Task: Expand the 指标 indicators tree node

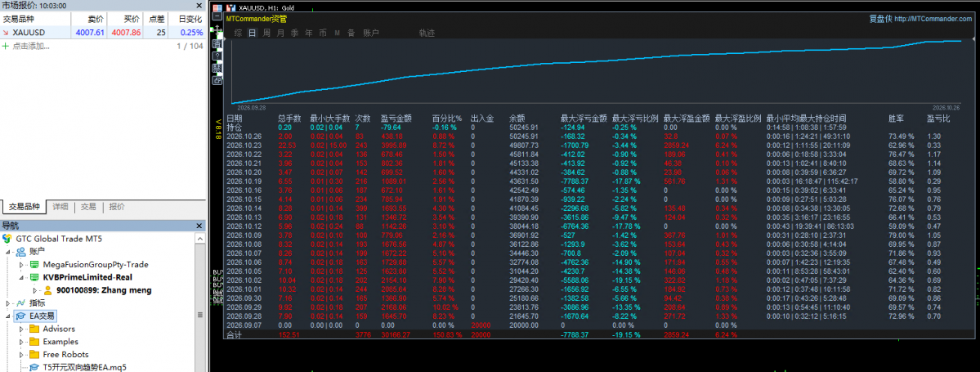Action: [8, 303]
